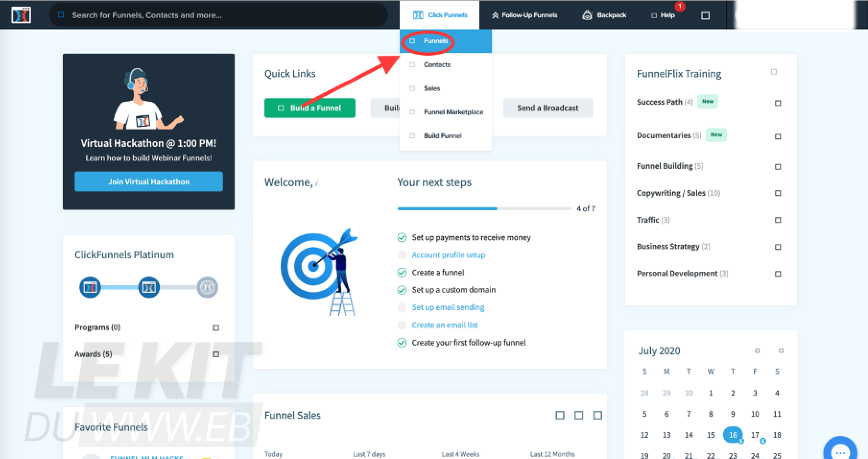Open the Programs expander icon
The image size is (868, 459).
click(216, 327)
